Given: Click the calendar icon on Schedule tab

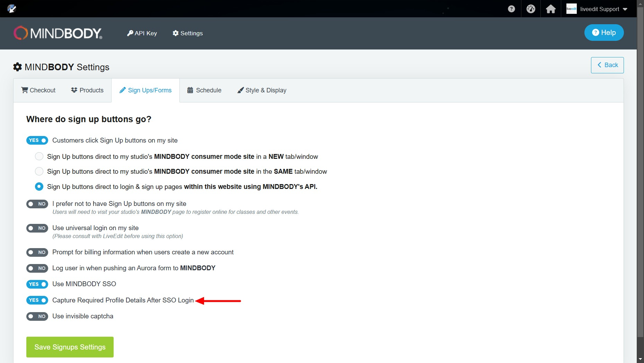Looking at the screenshot, I should coord(190,90).
